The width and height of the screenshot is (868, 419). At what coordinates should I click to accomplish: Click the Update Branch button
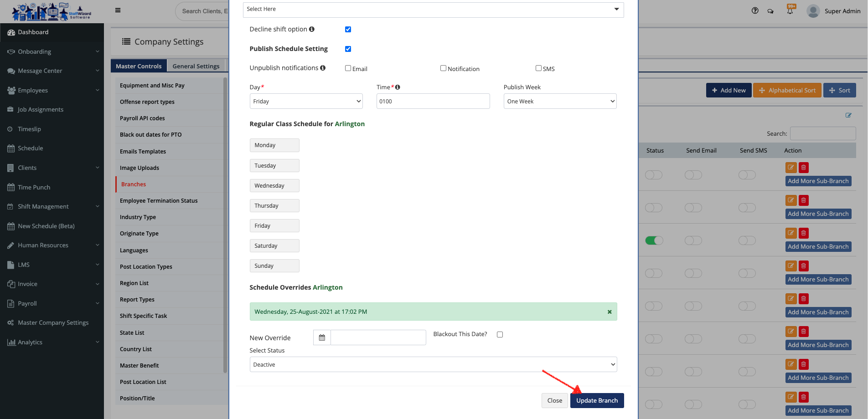[597, 400]
